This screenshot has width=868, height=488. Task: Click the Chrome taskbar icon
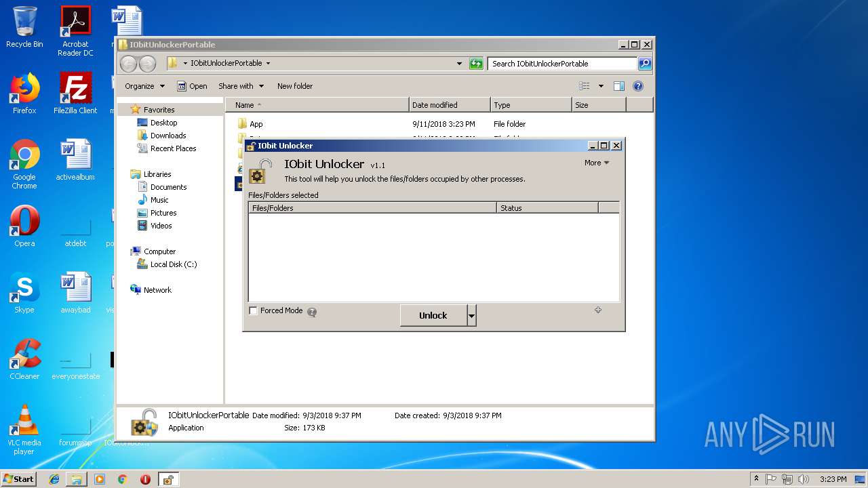click(122, 479)
